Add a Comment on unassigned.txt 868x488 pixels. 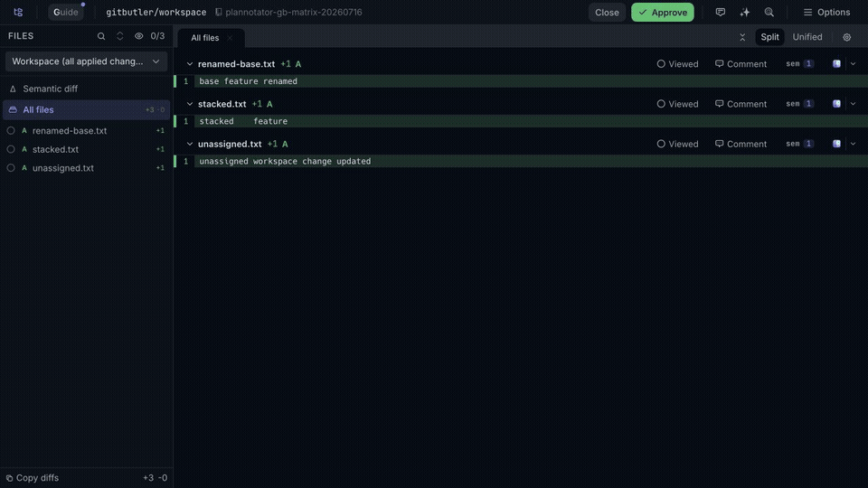click(741, 144)
